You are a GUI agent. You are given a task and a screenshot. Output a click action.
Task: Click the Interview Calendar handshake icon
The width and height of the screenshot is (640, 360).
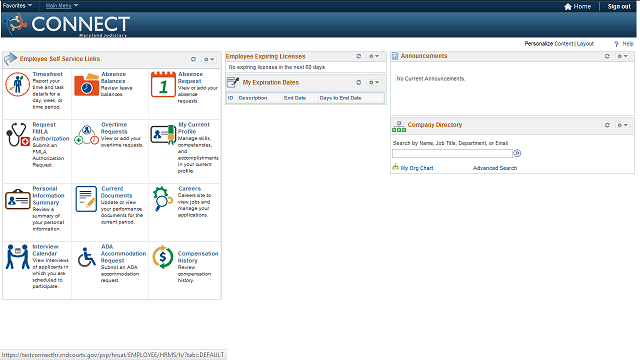(18, 257)
